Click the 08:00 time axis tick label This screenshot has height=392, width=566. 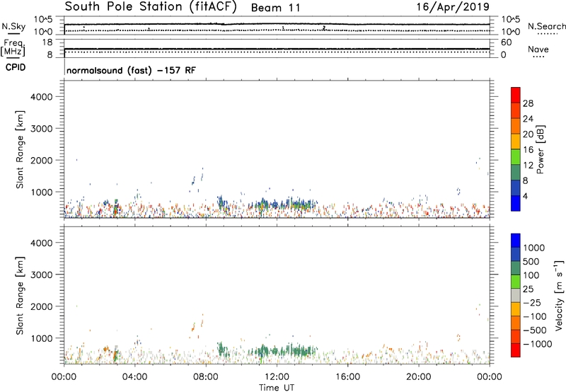pyautogui.click(x=206, y=377)
